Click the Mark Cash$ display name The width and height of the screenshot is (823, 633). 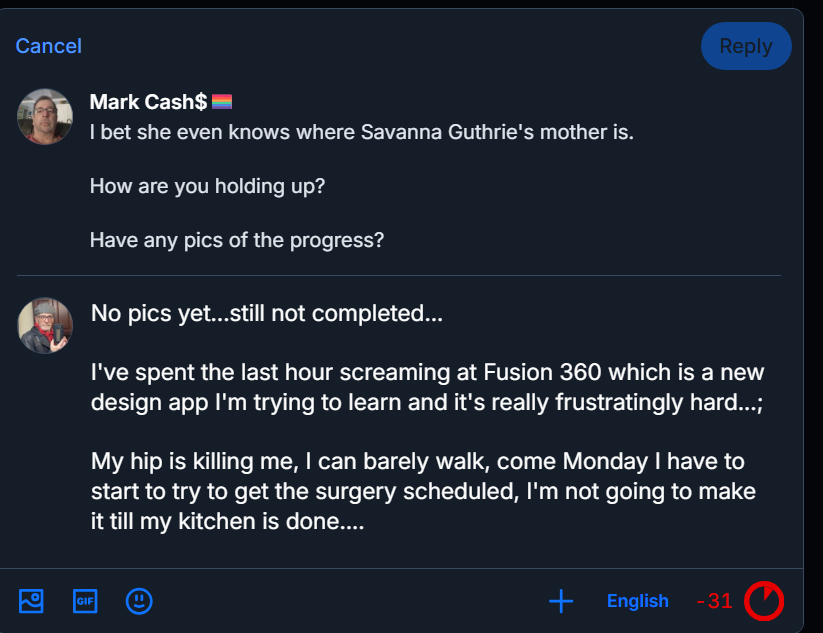tap(148, 102)
